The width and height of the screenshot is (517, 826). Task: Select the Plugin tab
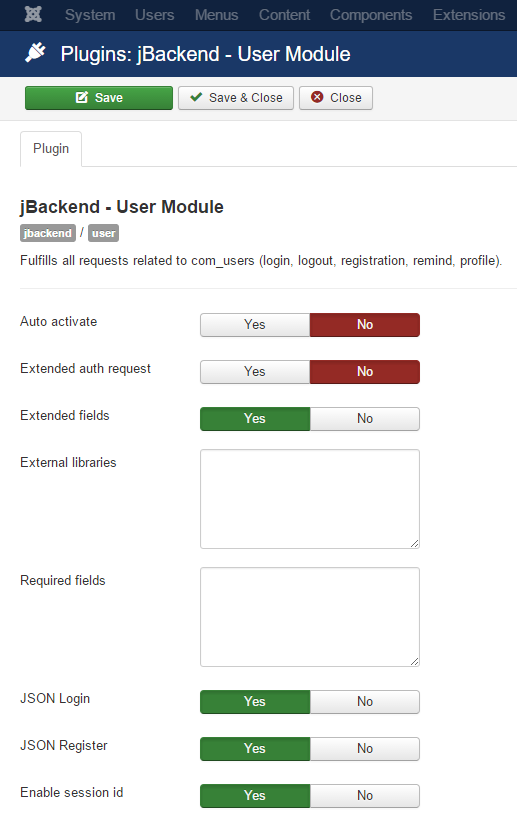click(x=51, y=149)
